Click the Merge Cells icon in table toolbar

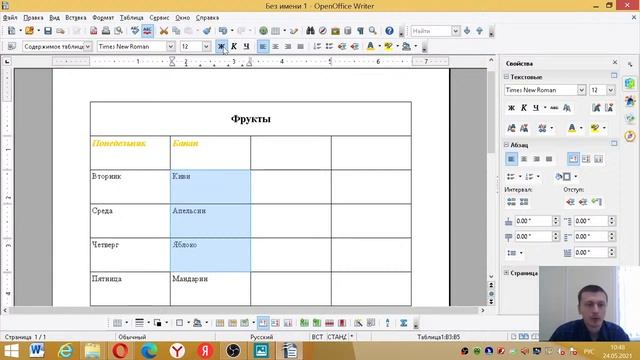[x=220, y=323]
